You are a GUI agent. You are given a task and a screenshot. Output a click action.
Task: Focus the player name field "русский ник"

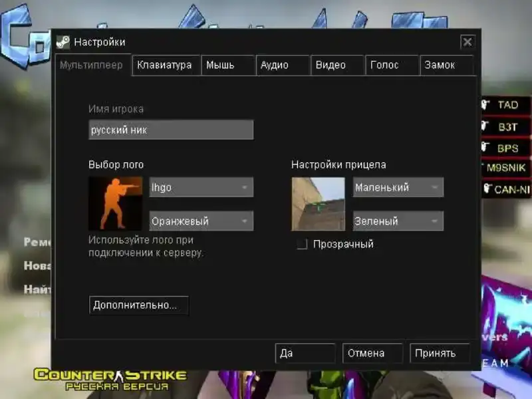171,130
